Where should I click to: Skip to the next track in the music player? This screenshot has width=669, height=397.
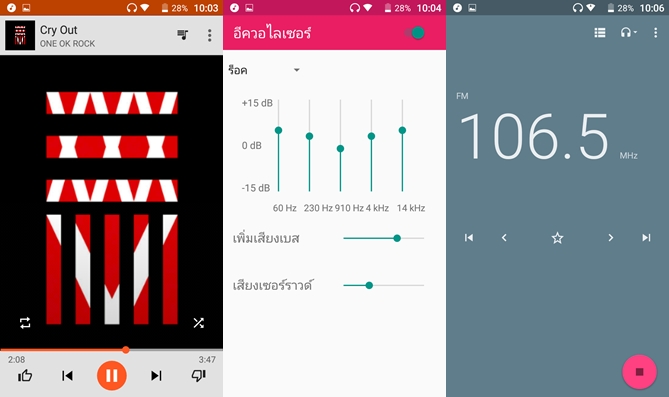tap(156, 376)
